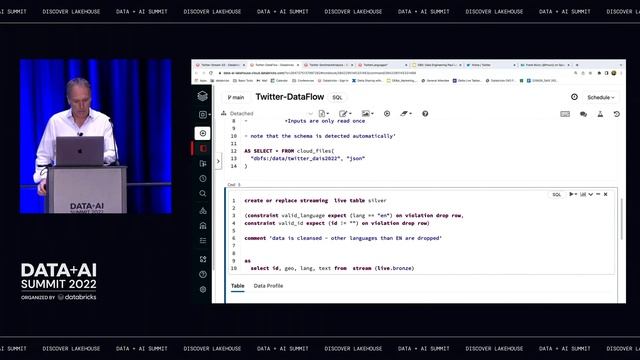Click the browser reload button
The width and height of the screenshot is (640, 360).
click(211, 73)
